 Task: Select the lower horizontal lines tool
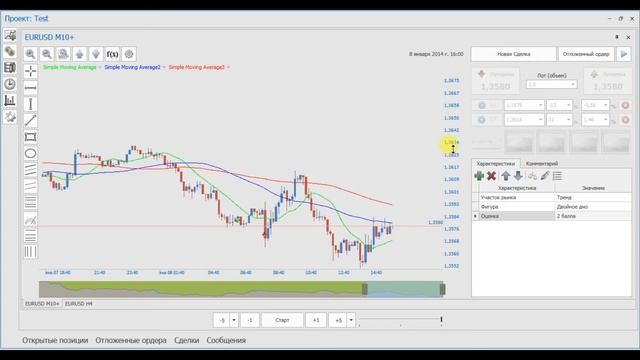[31, 236]
